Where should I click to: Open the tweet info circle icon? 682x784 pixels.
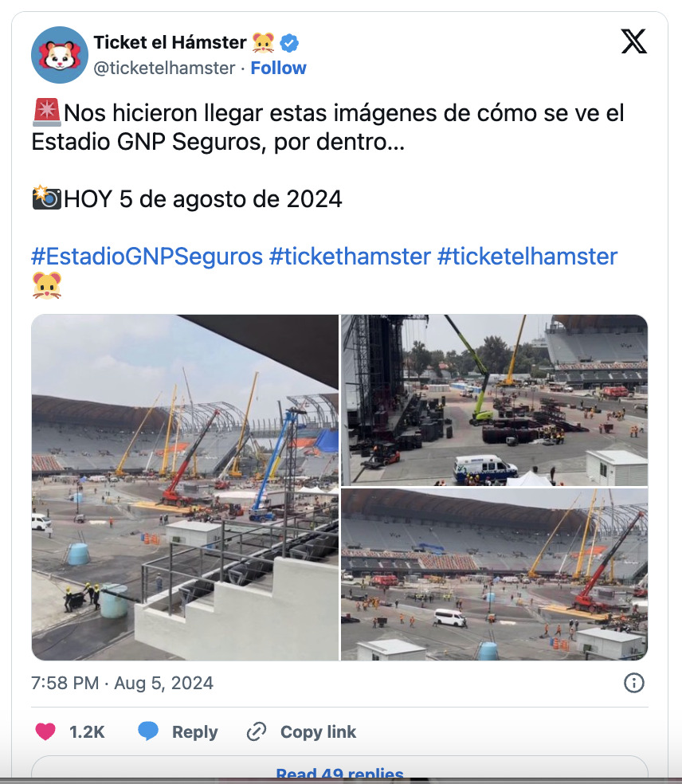point(634,683)
